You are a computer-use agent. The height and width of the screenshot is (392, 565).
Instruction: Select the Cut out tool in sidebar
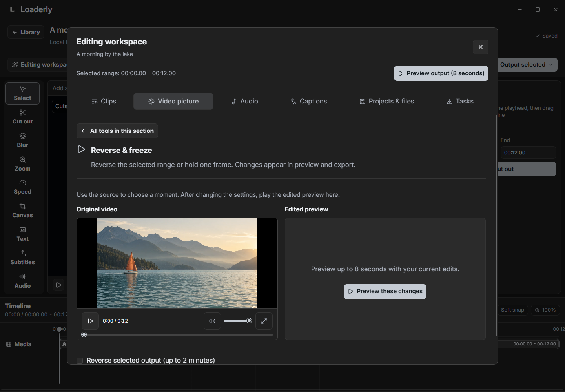tap(22, 117)
